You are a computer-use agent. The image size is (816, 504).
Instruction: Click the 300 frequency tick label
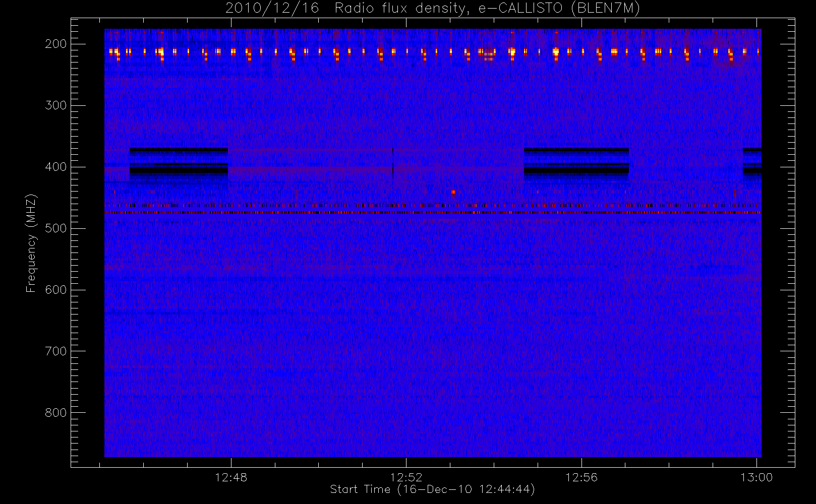point(55,105)
